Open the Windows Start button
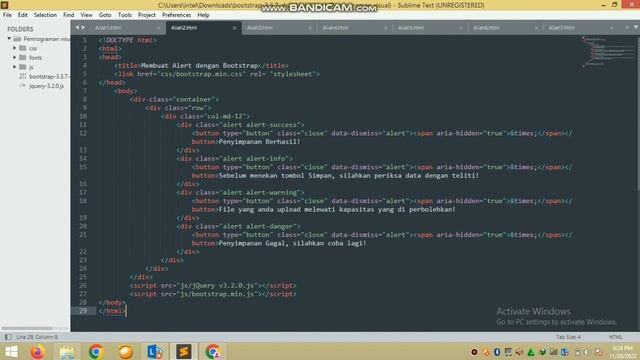The image size is (640, 360). pos(11,351)
